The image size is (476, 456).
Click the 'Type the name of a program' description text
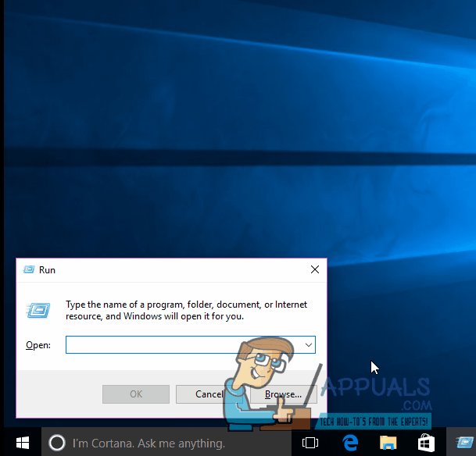[186, 310]
